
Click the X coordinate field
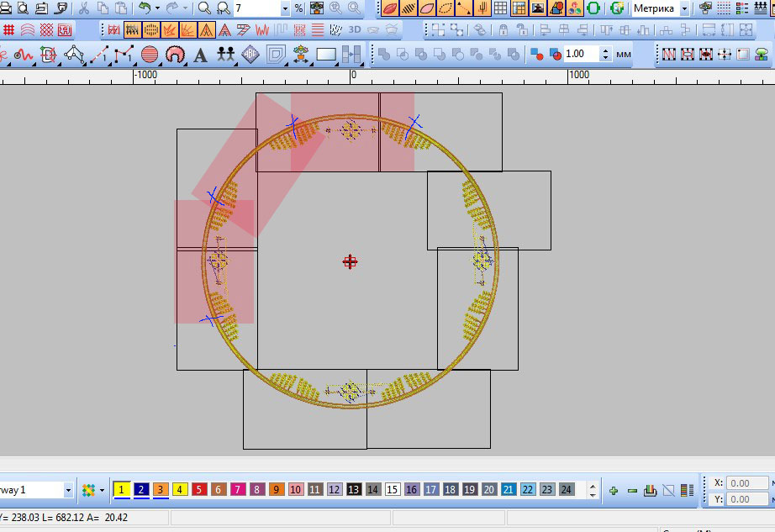tap(748, 483)
